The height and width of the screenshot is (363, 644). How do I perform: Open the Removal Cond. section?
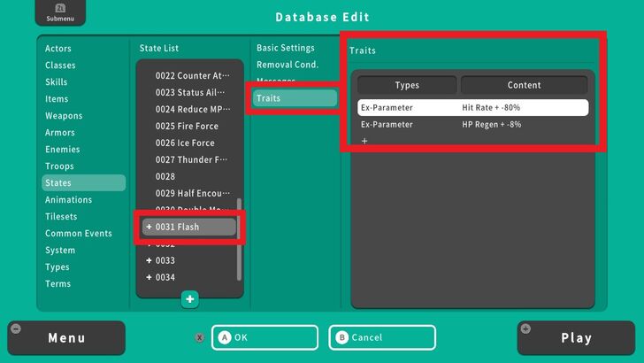287,65
